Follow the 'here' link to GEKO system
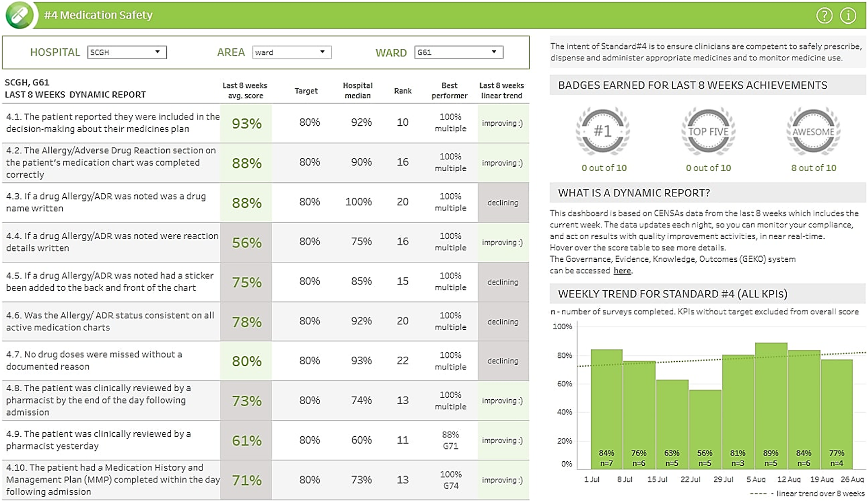Image resolution: width=868 pixels, height=502 pixels. click(622, 271)
